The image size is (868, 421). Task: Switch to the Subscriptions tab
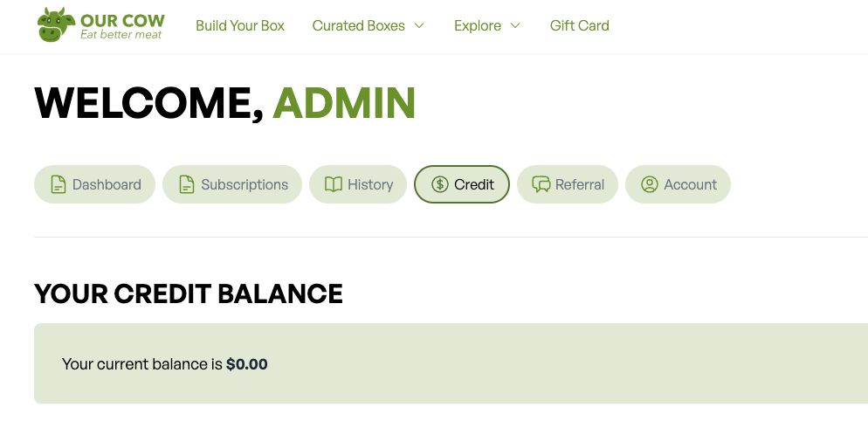click(x=232, y=184)
